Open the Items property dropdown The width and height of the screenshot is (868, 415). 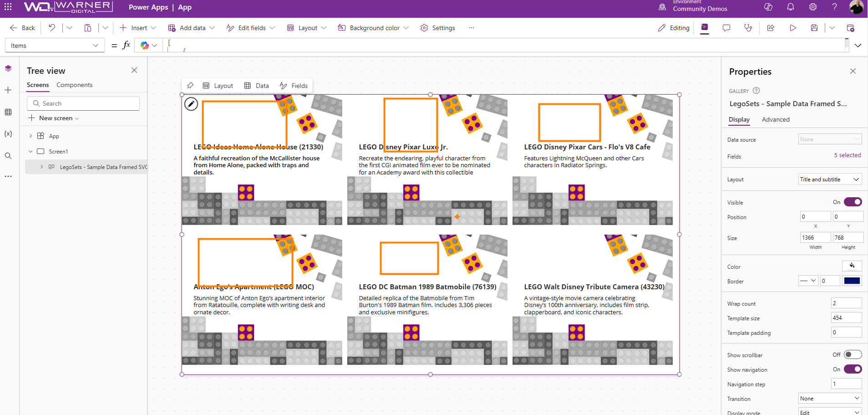point(55,46)
